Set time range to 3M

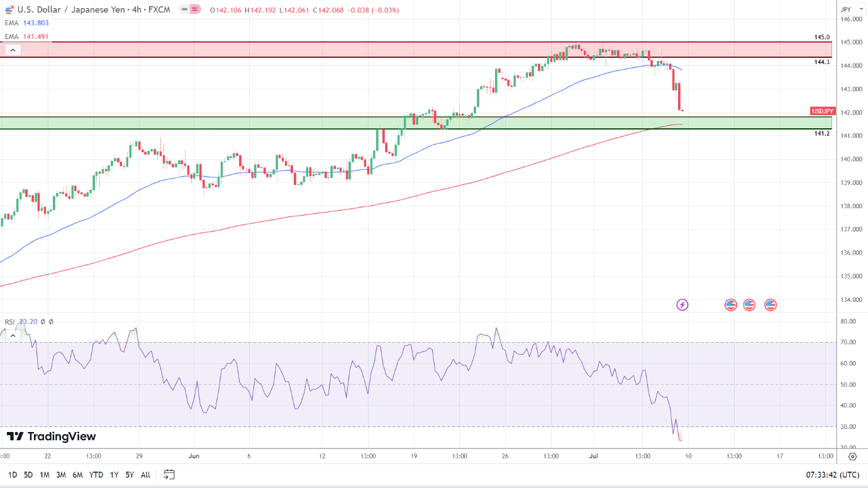click(x=61, y=475)
